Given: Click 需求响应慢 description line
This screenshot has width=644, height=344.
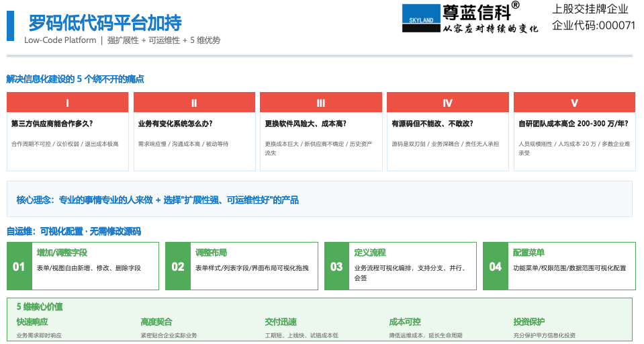Looking at the screenshot, I should click(x=183, y=144).
